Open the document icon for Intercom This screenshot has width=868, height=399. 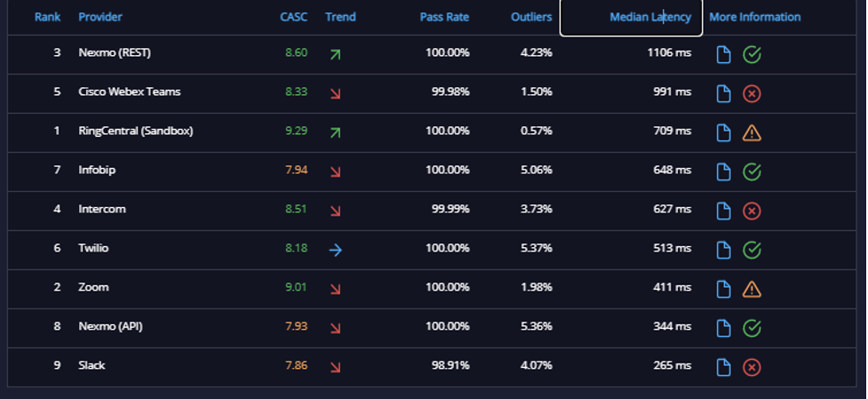(x=723, y=211)
